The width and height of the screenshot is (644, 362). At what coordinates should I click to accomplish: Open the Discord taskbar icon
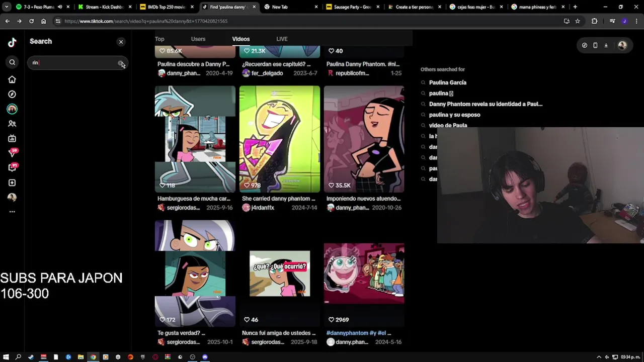tap(205, 357)
